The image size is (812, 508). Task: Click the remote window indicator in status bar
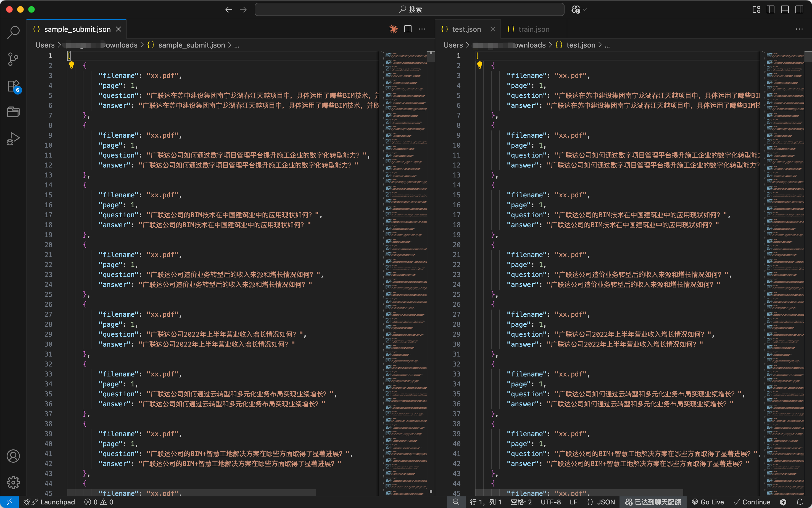[9, 502]
